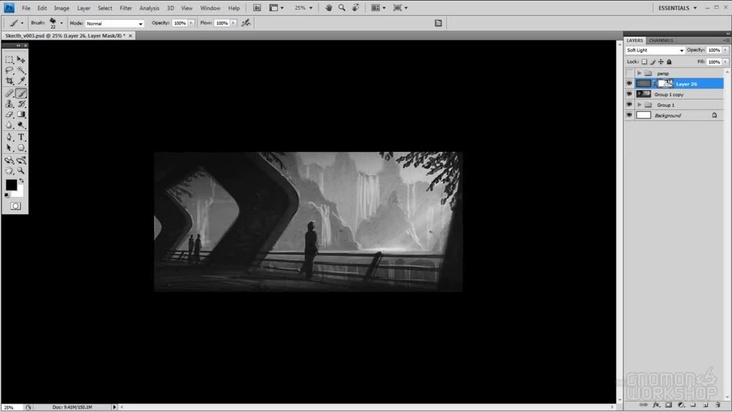Set the foreground color swatch
Screen dimensions: 732x412
tap(11, 185)
